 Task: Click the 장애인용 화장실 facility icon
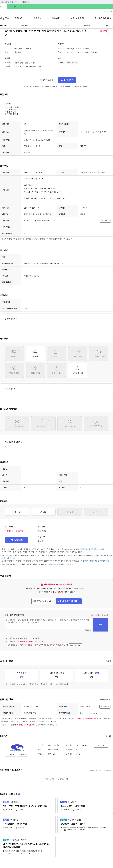click(70, 424)
